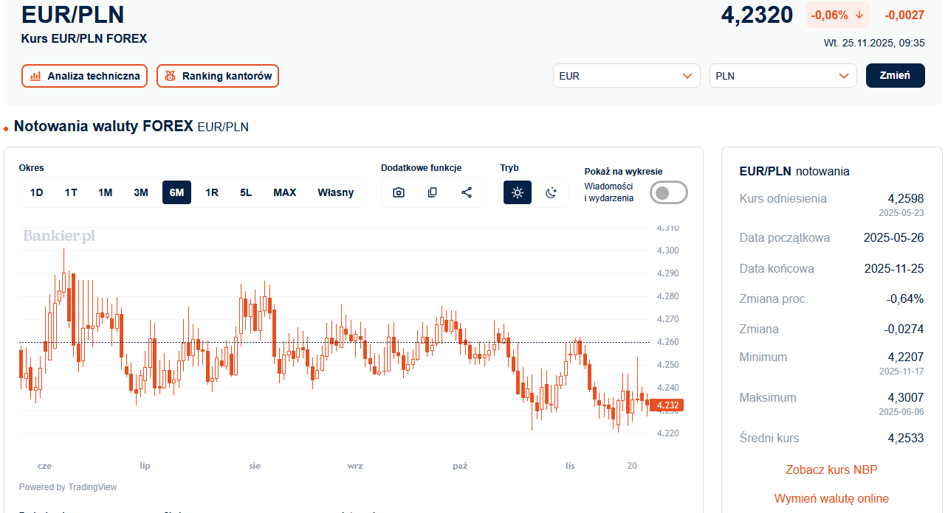The width and height of the screenshot is (948, 513).
Task: Select the 1D period tab
Action: 37,193
